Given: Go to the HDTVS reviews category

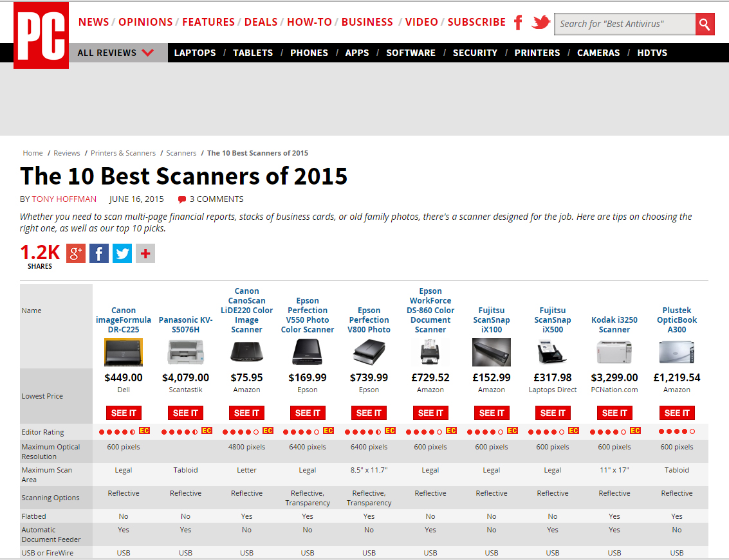Looking at the screenshot, I should click(652, 53).
